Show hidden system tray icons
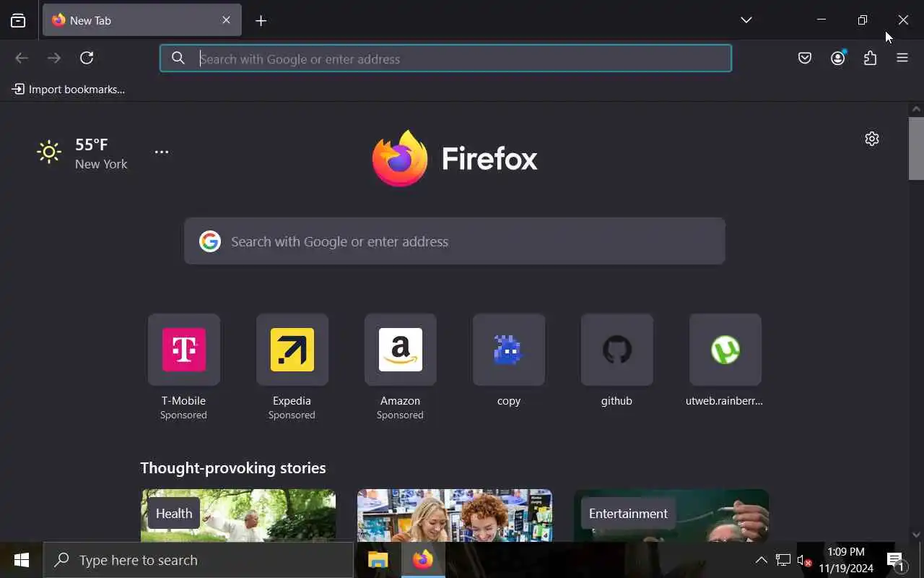 tap(761, 560)
